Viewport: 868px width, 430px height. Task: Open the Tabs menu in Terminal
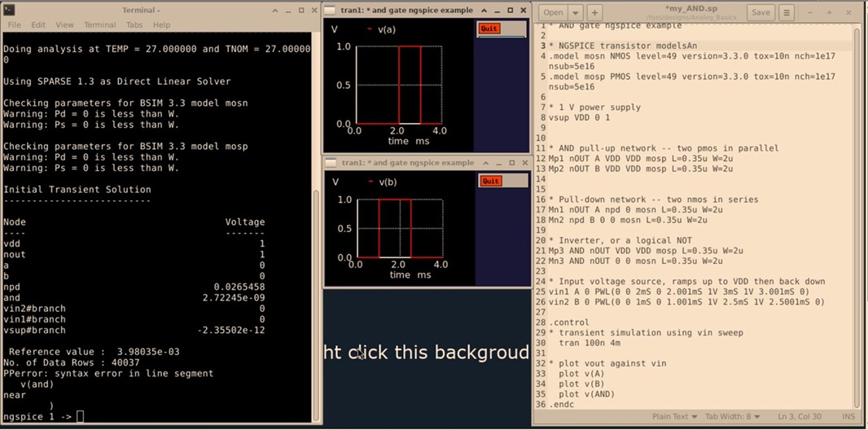click(x=134, y=25)
